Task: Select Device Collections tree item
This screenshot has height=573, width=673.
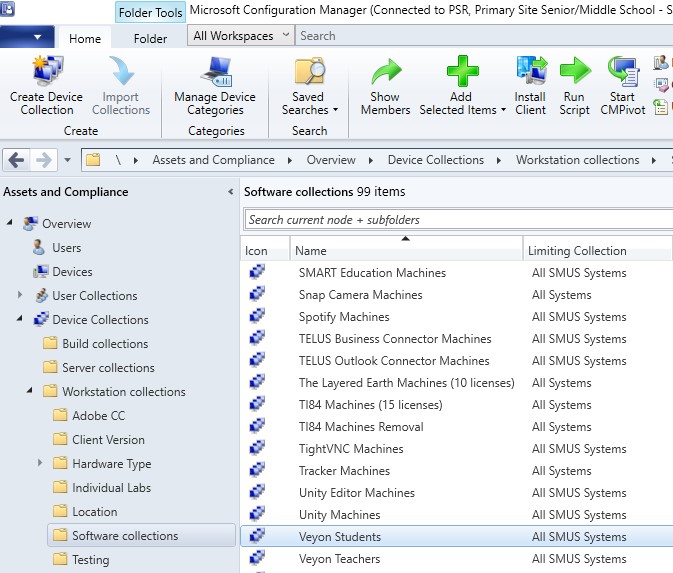Action: (100, 320)
